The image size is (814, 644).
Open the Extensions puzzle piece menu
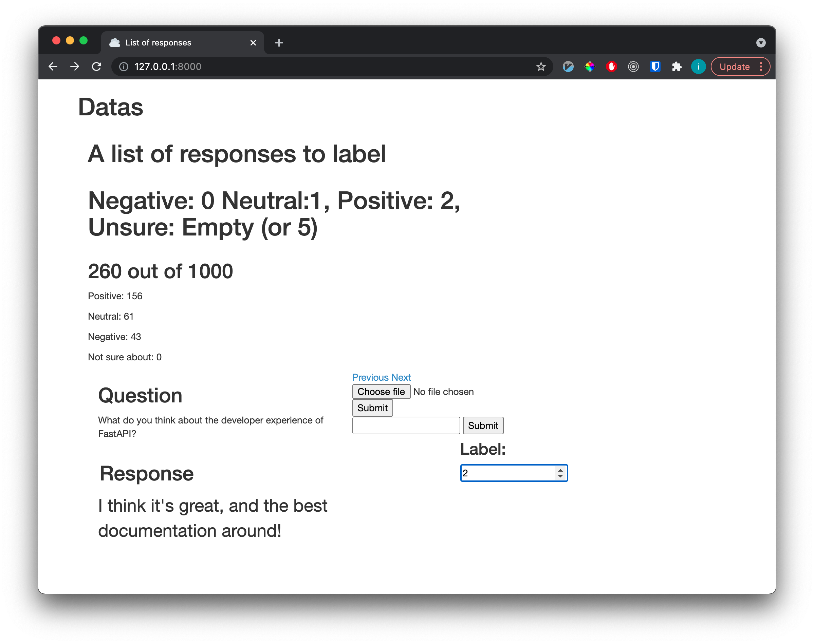click(x=677, y=67)
